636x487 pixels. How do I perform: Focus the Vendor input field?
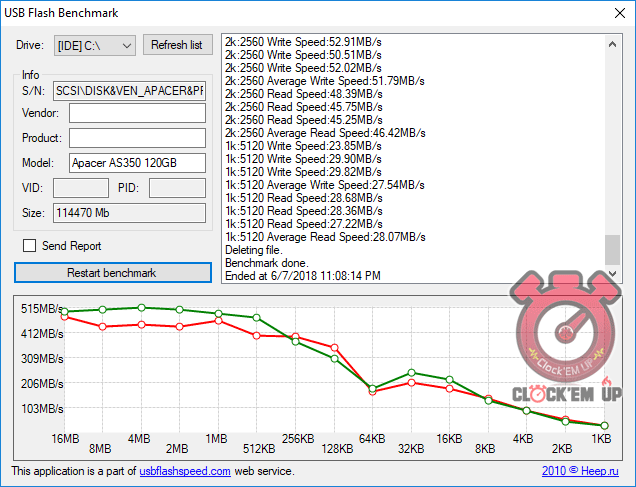coord(137,113)
